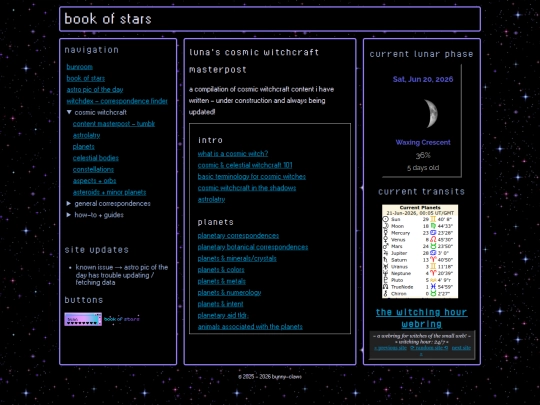The image size is (540, 405).
Task: Click the Saturn row Aries sign glyph
Action: tap(433, 260)
